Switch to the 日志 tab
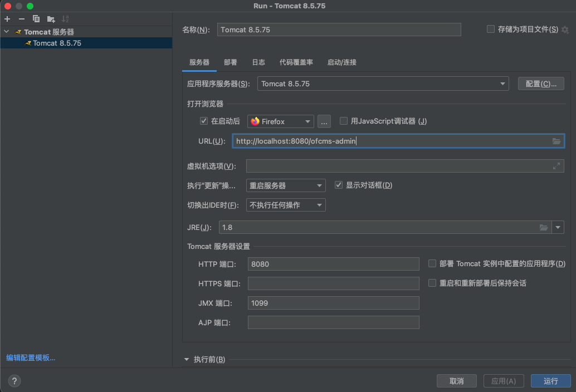Image resolution: width=576 pixels, height=392 pixels. click(x=258, y=62)
